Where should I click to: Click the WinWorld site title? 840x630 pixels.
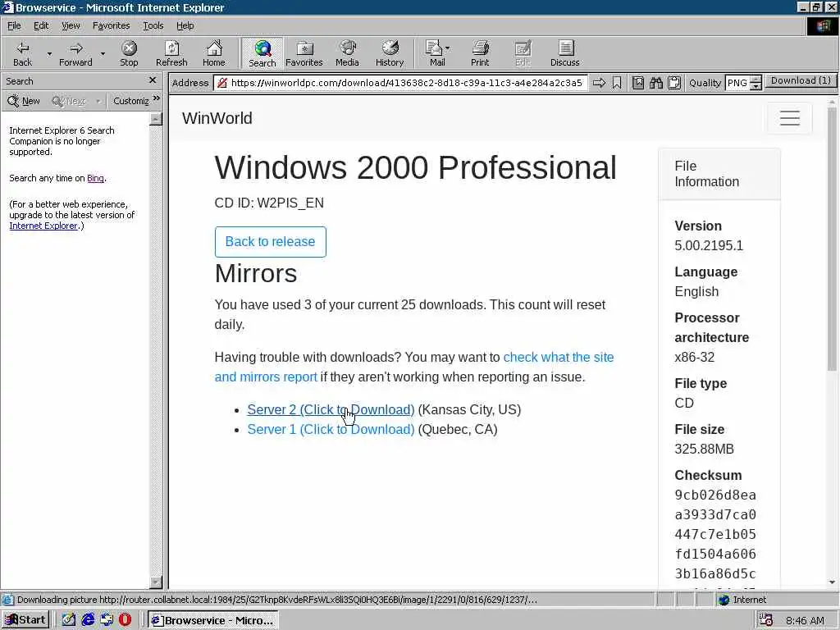click(x=217, y=118)
